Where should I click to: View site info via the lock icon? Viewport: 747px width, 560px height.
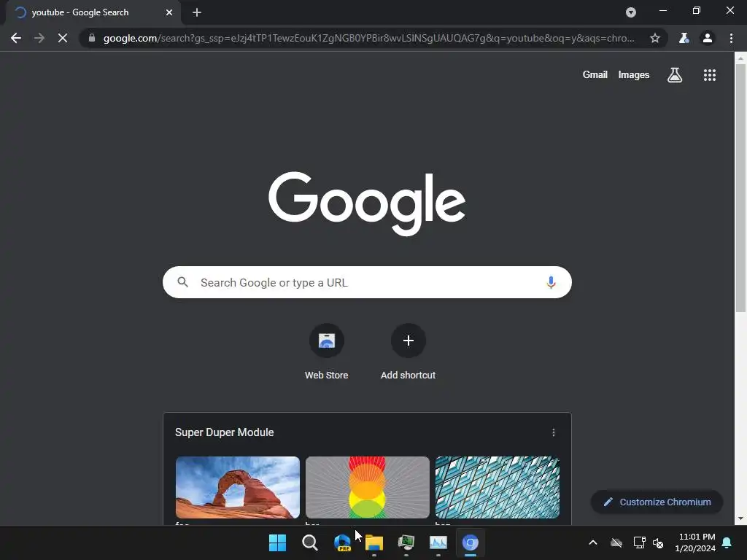point(92,38)
